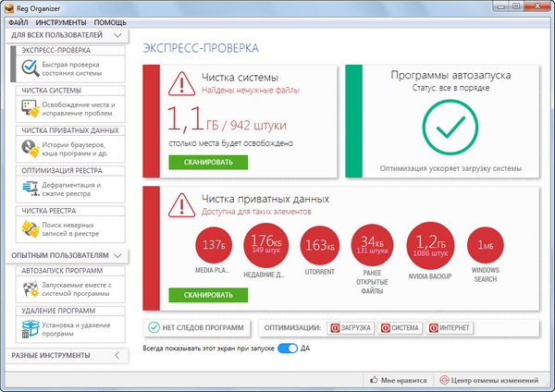
Task: Open the Чистка реестра sidebar icon
Action: tap(30, 229)
